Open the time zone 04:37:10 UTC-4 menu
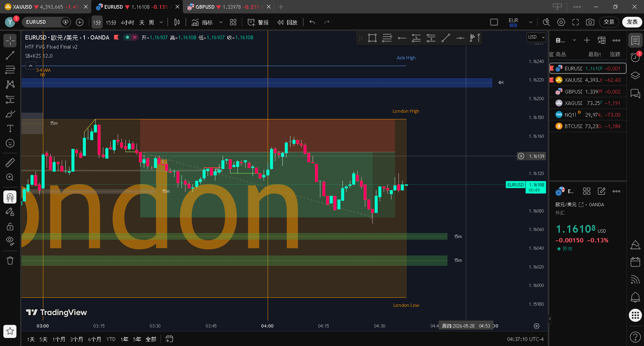644x346 pixels. (525, 339)
